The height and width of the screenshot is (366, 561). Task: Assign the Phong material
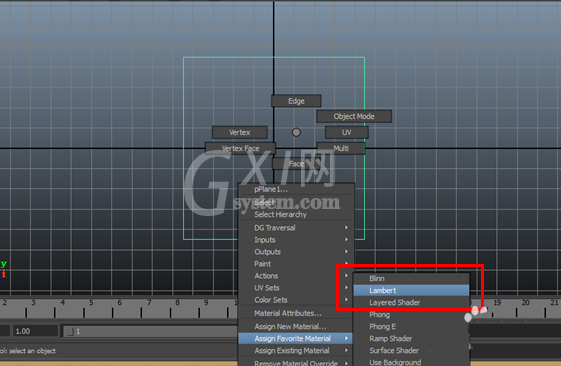point(411,315)
